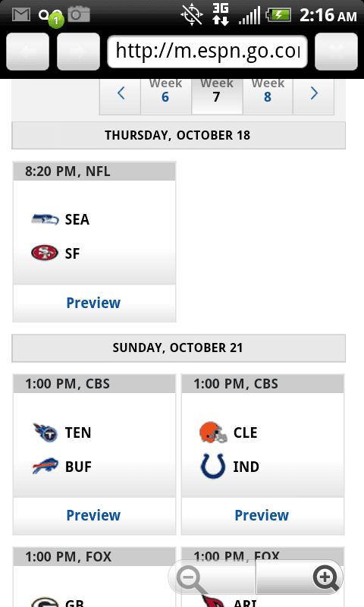Viewport: 364px width, 607px height.
Task: Tap the Colts IND horseshoe logo
Action: 213,466
